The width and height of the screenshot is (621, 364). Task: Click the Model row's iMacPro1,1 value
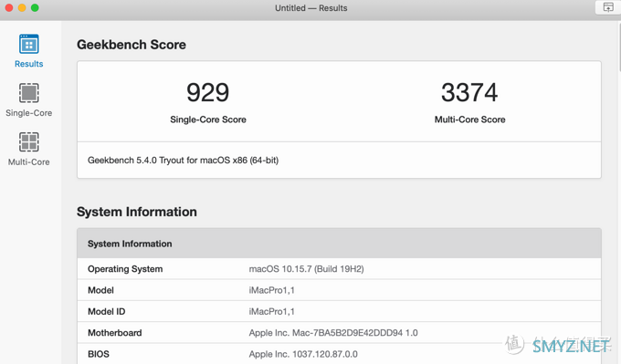coord(272,290)
